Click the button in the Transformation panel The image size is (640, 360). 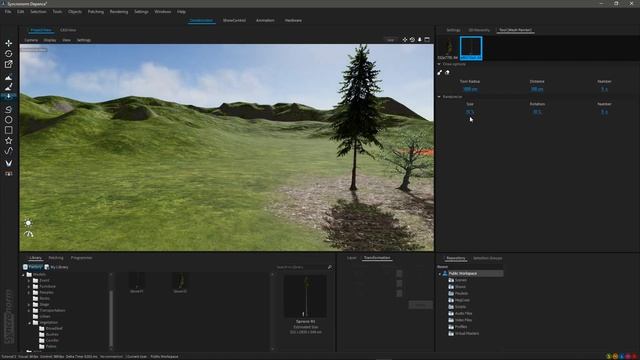[x=420, y=305]
